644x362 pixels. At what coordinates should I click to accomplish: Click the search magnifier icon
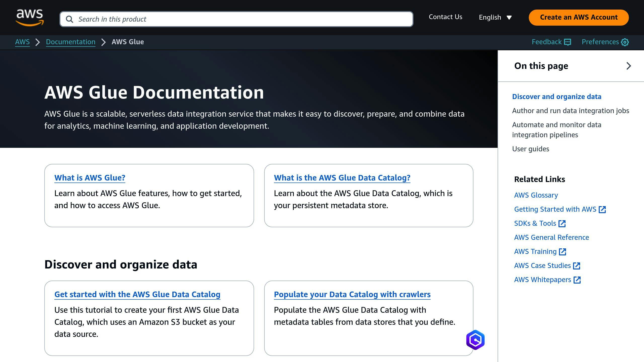[69, 19]
